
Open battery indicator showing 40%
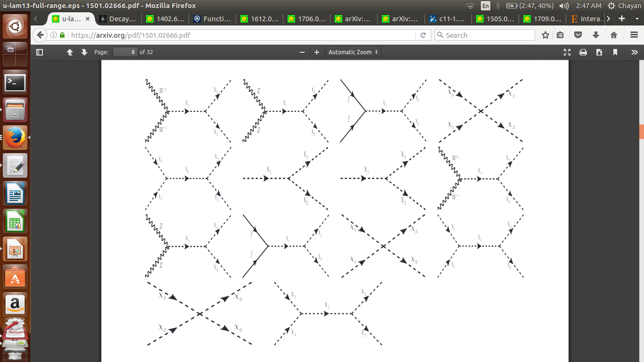tap(529, 6)
